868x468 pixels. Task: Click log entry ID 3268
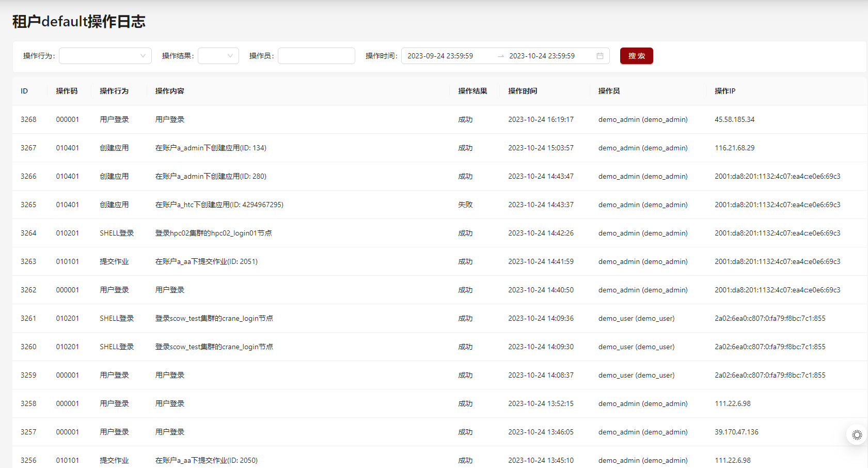click(x=28, y=119)
